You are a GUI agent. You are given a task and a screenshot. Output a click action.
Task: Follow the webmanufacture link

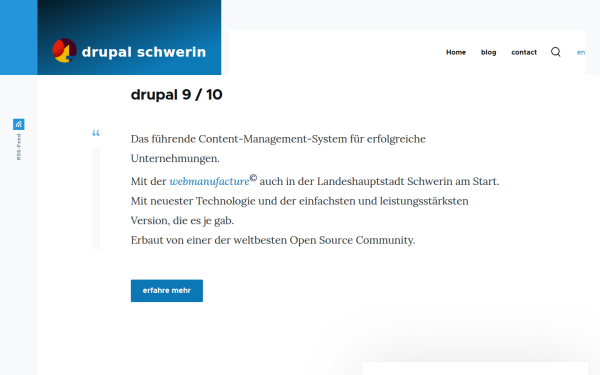(209, 181)
